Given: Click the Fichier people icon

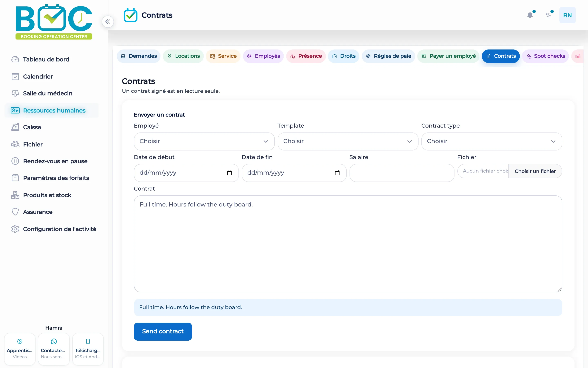Looking at the screenshot, I should 15,144.
